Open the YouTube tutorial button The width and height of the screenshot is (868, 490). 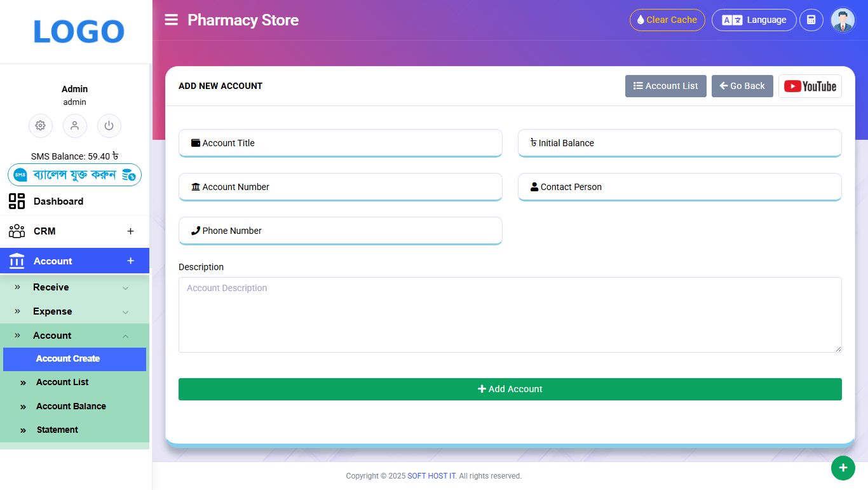tap(810, 86)
